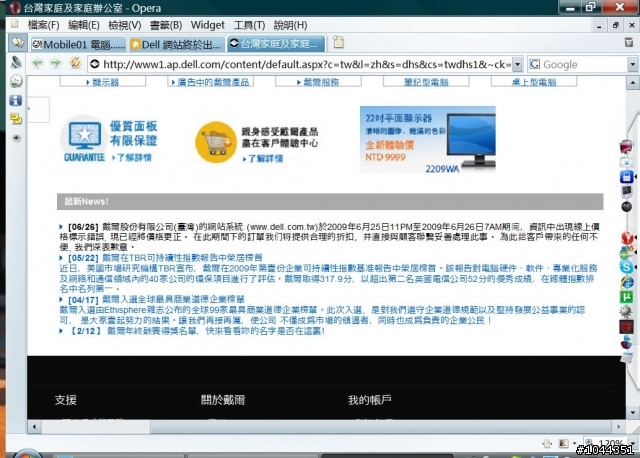Click the vertical scrollbar up arrow
640x458 pixels.
pos(633,83)
